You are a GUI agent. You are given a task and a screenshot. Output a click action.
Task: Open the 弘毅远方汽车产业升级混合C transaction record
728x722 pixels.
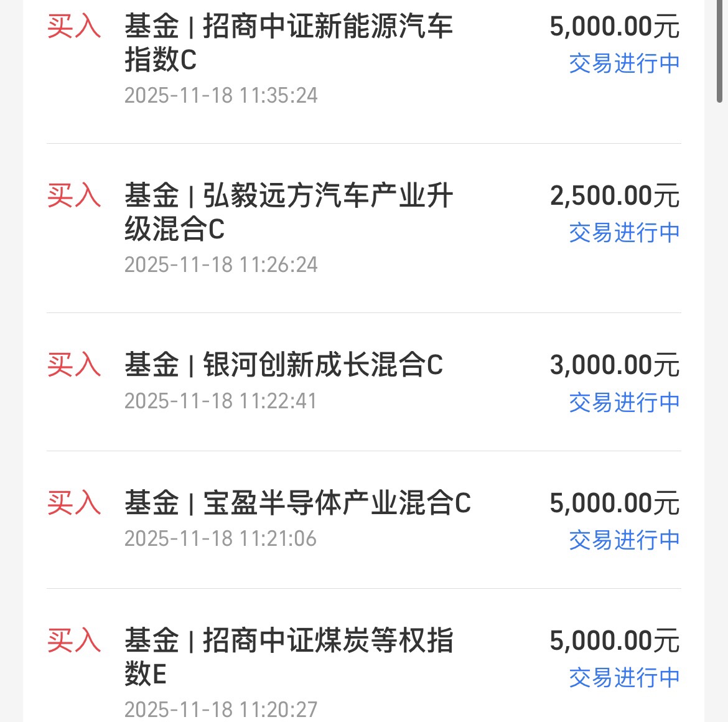click(363, 228)
